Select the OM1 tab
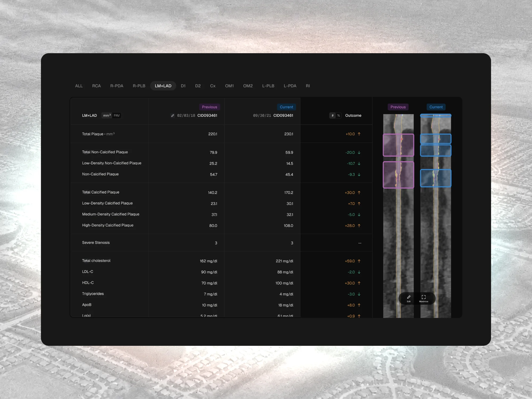 click(230, 86)
